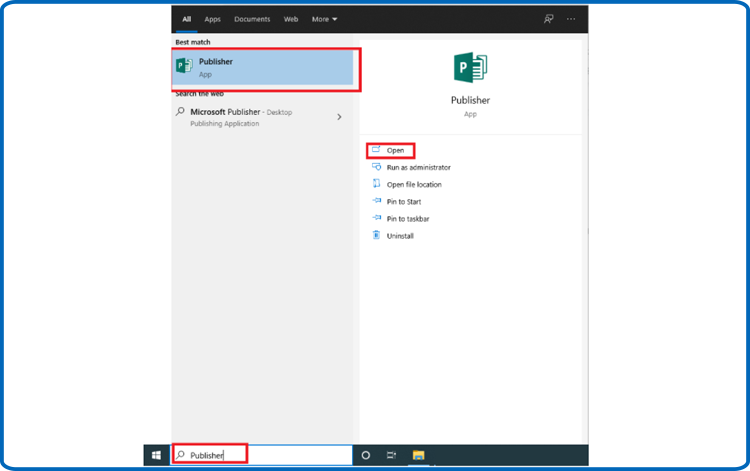Open Cortana circle icon on taskbar

click(x=365, y=455)
